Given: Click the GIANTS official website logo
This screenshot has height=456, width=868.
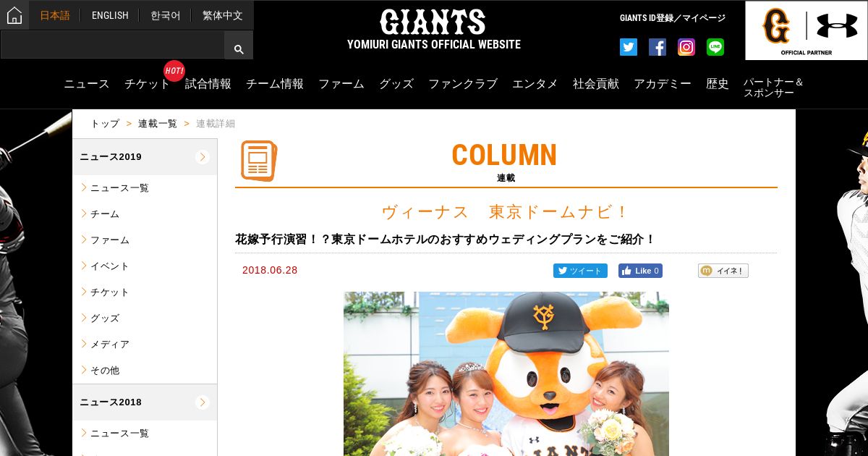Looking at the screenshot, I should pyautogui.click(x=433, y=30).
